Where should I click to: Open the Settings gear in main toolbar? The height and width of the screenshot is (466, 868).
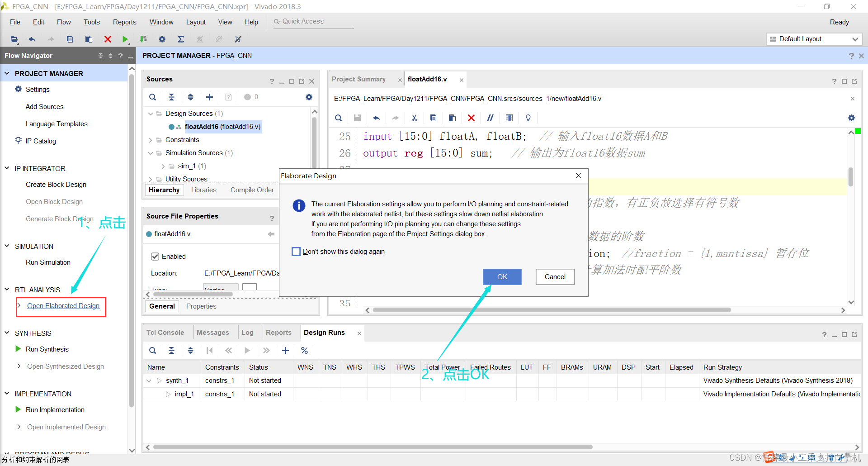tap(162, 39)
